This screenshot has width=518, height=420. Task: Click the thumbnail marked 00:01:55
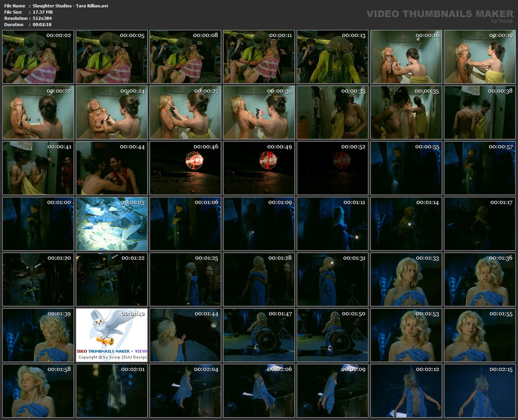pos(480,335)
